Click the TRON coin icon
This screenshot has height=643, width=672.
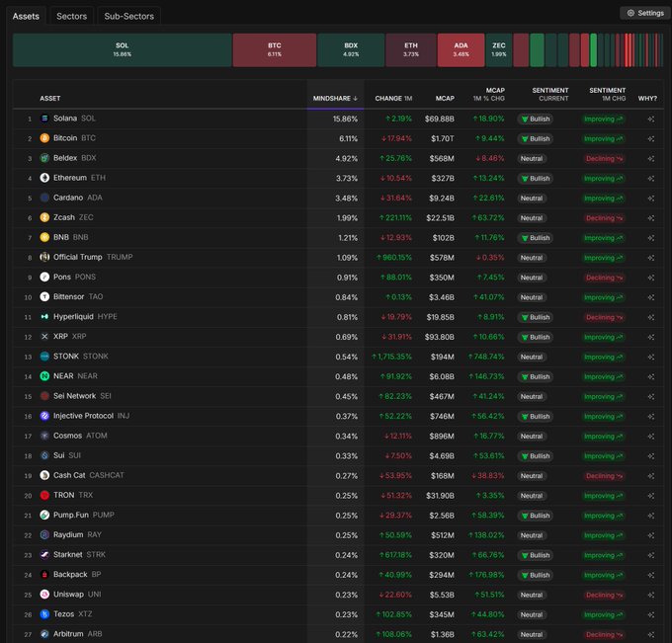click(x=44, y=495)
